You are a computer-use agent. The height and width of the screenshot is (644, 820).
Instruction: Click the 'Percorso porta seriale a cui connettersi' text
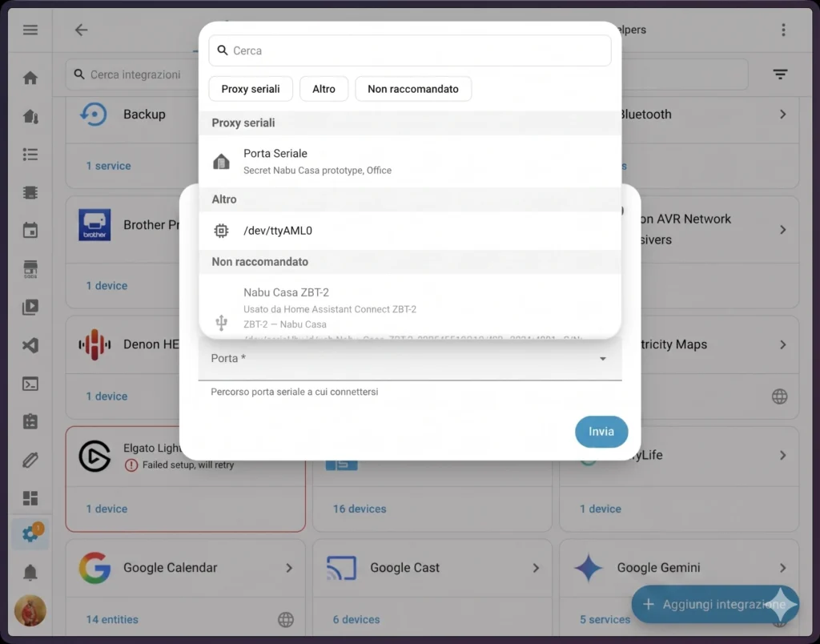coord(295,392)
